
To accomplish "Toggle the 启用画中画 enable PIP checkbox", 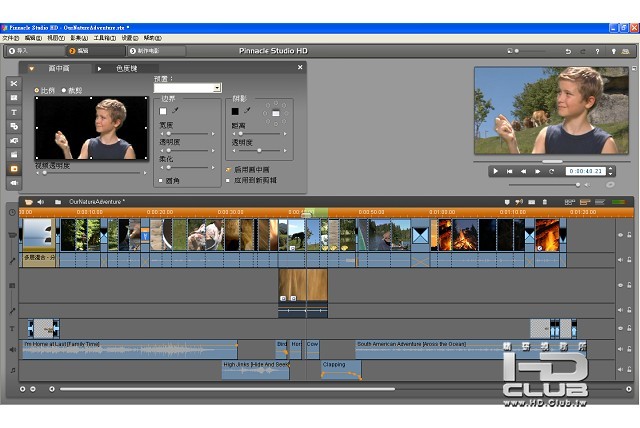I will (228, 169).
